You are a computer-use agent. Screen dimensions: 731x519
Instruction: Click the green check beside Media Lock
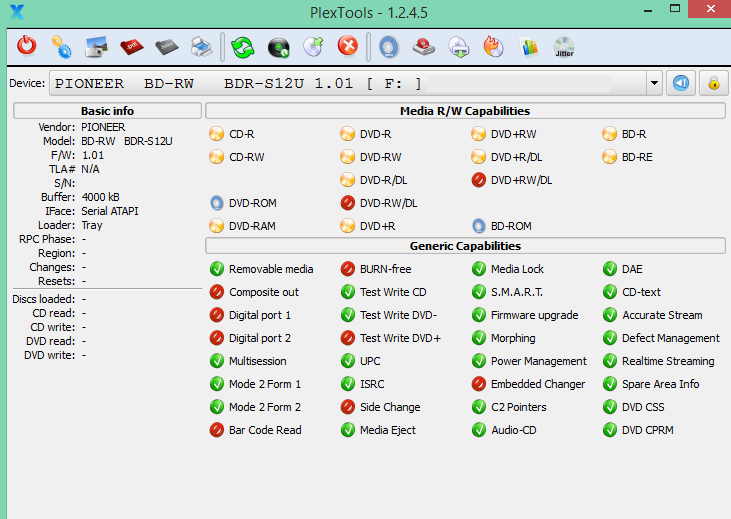(x=479, y=269)
